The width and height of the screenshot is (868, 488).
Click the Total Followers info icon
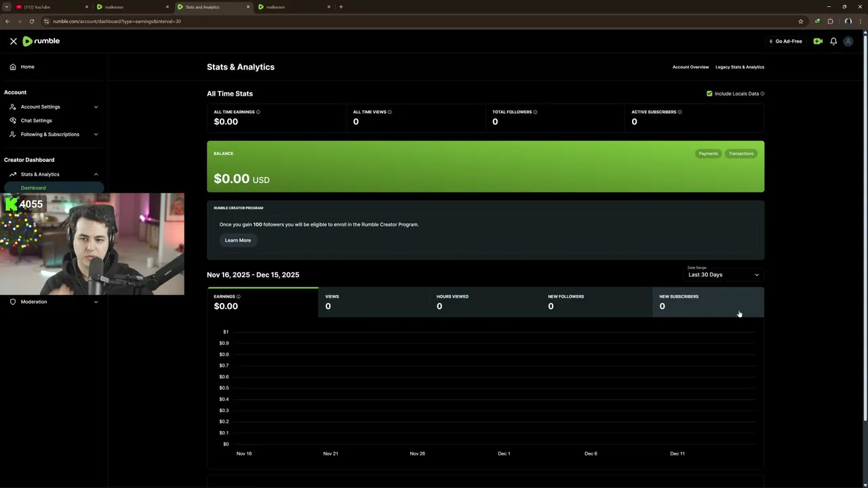(x=536, y=112)
